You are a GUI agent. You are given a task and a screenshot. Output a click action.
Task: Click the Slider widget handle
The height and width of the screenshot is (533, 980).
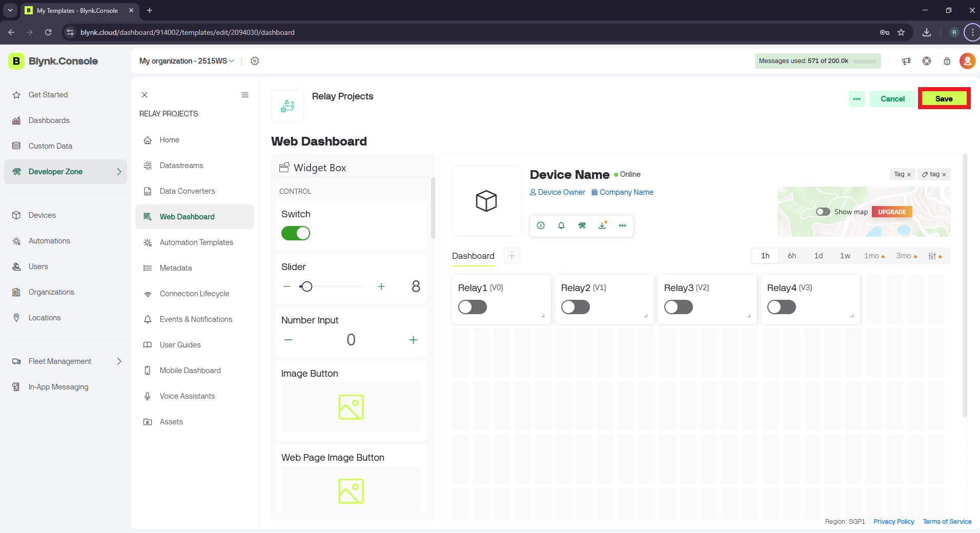[x=307, y=286]
